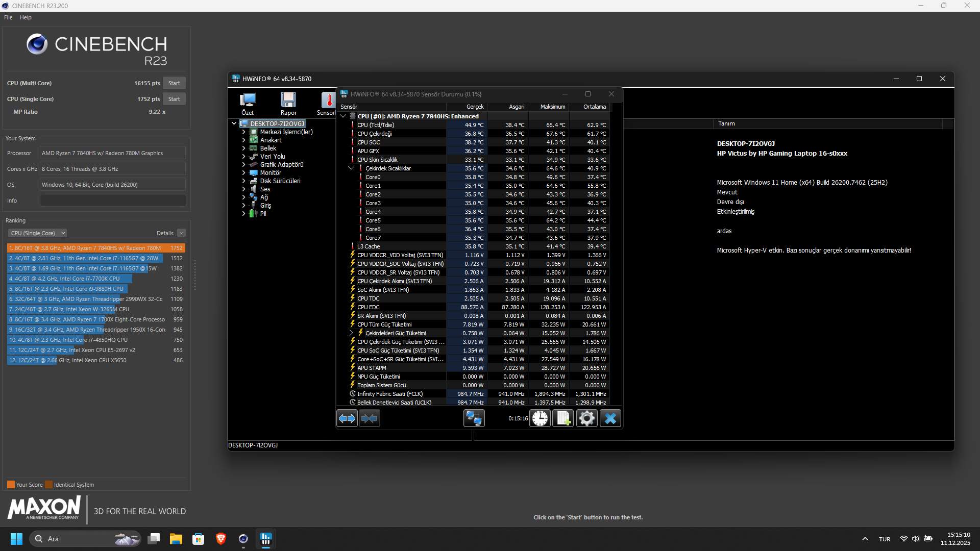This screenshot has height=551, width=980.
Task: Collapse the CPU [#0] AMD Ryzen sensor group
Action: (x=344, y=116)
